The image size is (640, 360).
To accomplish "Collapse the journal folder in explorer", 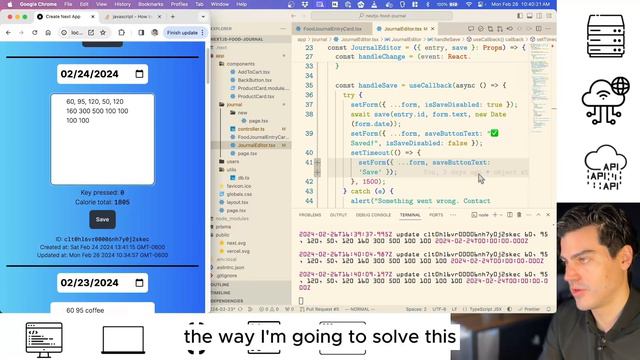I will coord(234,104).
